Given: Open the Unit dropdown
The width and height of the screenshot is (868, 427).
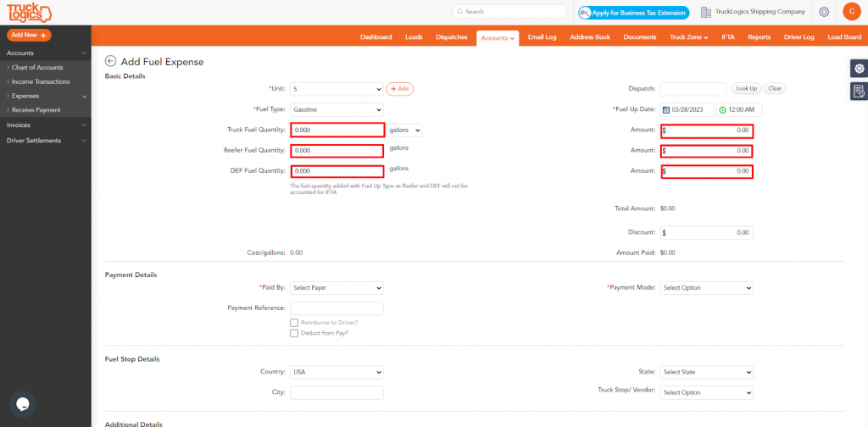Looking at the screenshot, I should point(337,88).
